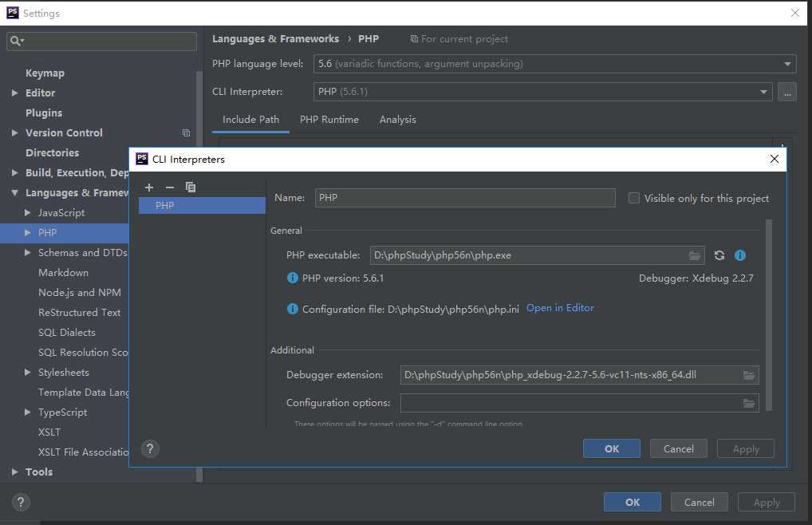Click the add interpreter plus icon
812x525 pixels.
pos(149,187)
